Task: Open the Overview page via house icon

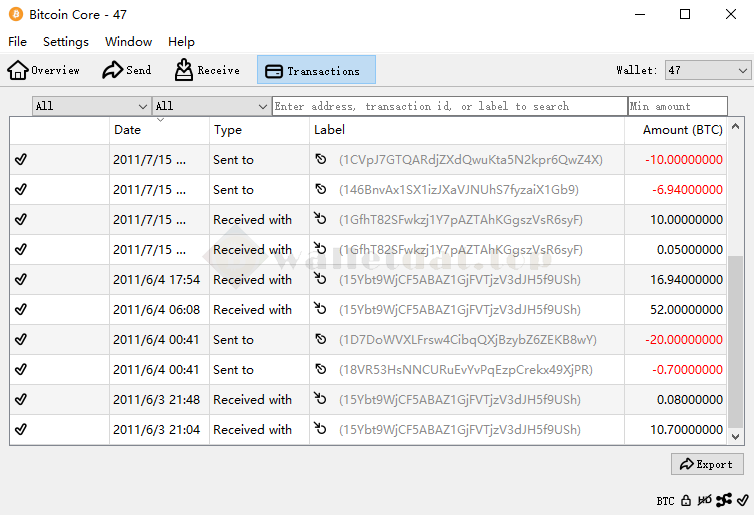Action: pos(18,70)
